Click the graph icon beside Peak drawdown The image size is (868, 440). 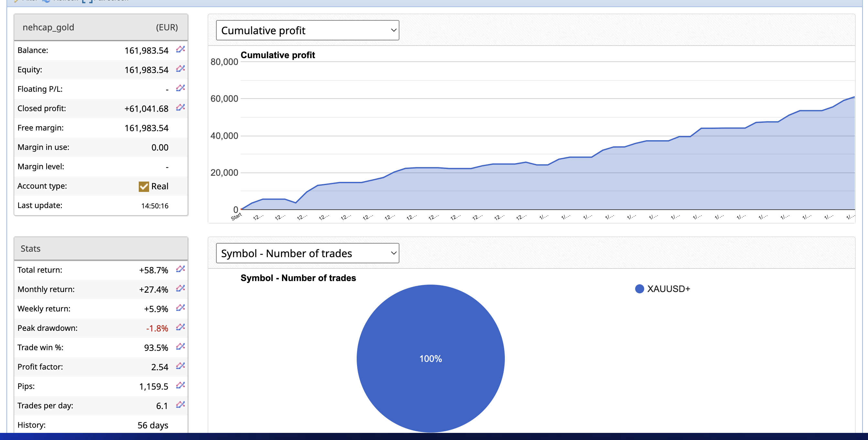[180, 327]
